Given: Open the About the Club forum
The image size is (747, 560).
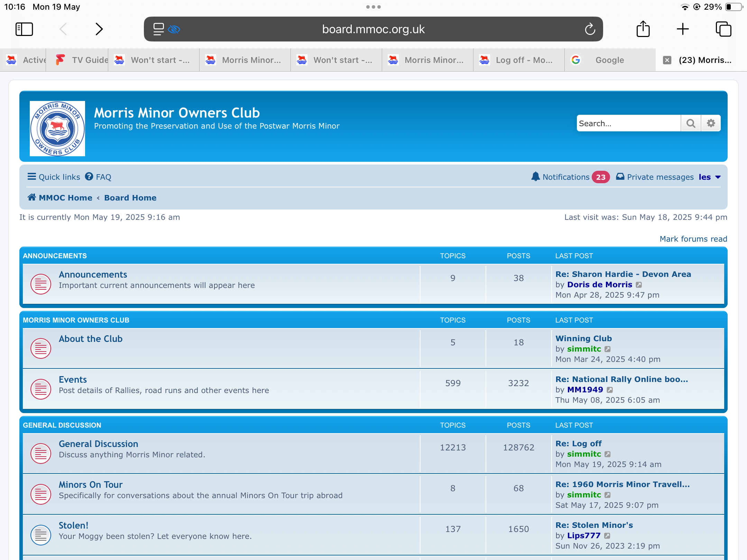Looking at the screenshot, I should tap(91, 339).
